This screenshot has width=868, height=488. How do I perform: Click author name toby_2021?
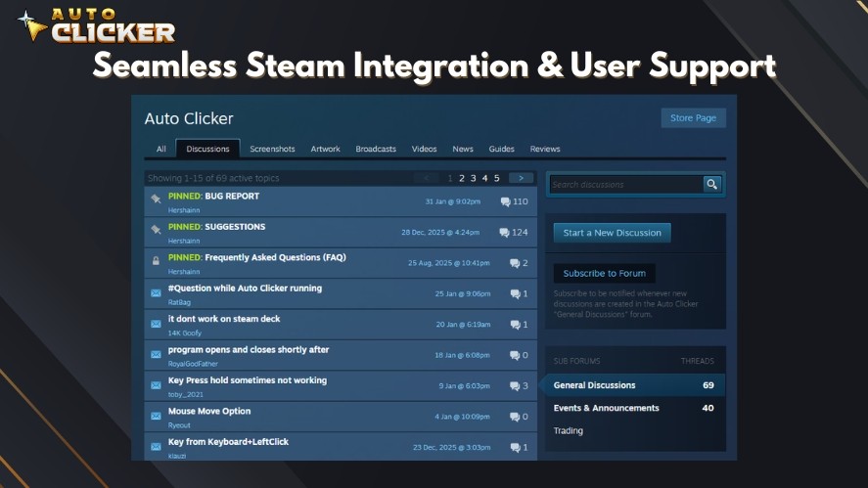186,394
